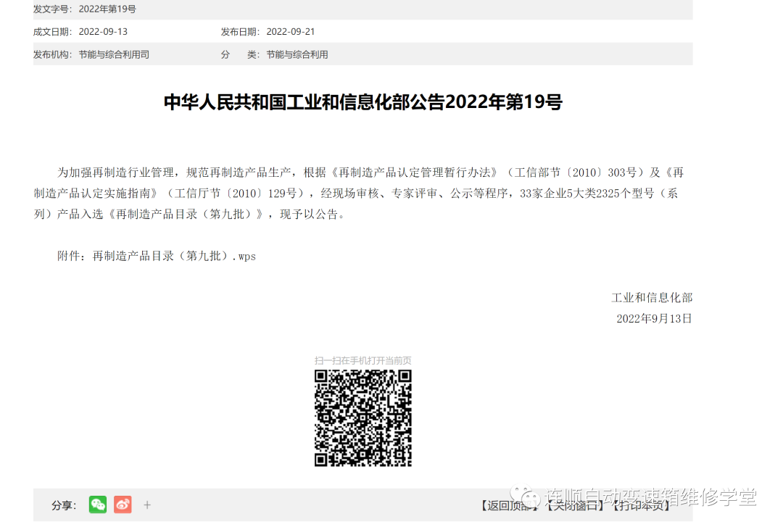Share page via Weibo icon
This screenshot has height=532, width=783.
coord(123,504)
